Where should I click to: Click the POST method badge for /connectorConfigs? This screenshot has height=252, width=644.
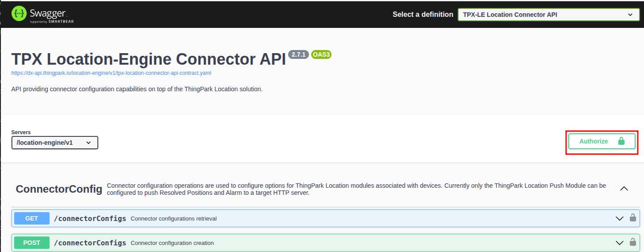click(x=32, y=243)
